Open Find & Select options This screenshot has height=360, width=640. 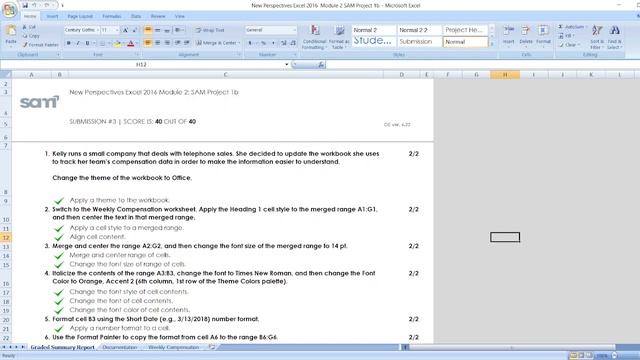click(x=614, y=37)
